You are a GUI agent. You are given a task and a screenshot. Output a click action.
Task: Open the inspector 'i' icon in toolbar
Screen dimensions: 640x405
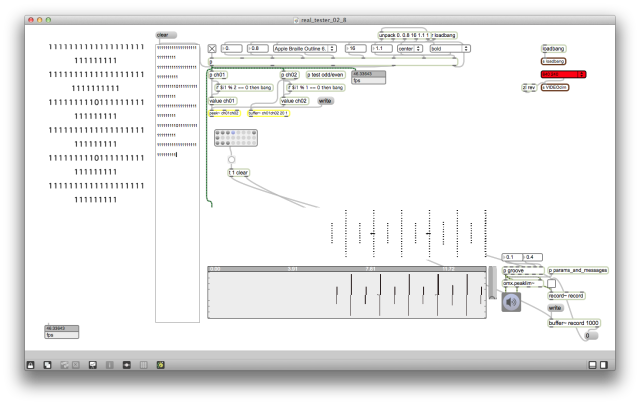click(109, 365)
